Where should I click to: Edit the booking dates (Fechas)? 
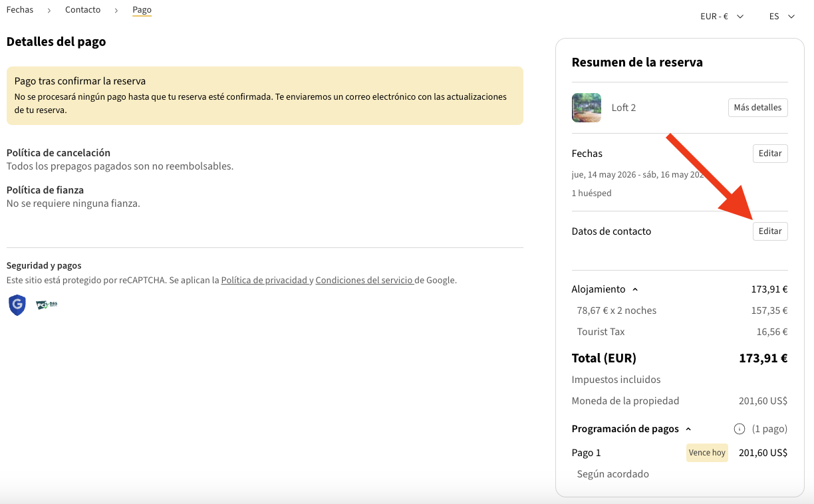coord(770,154)
